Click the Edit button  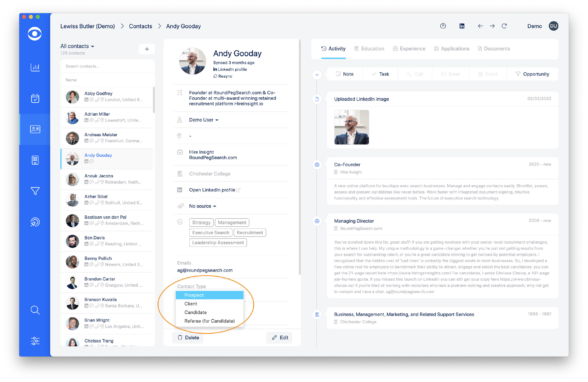click(280, 338)
